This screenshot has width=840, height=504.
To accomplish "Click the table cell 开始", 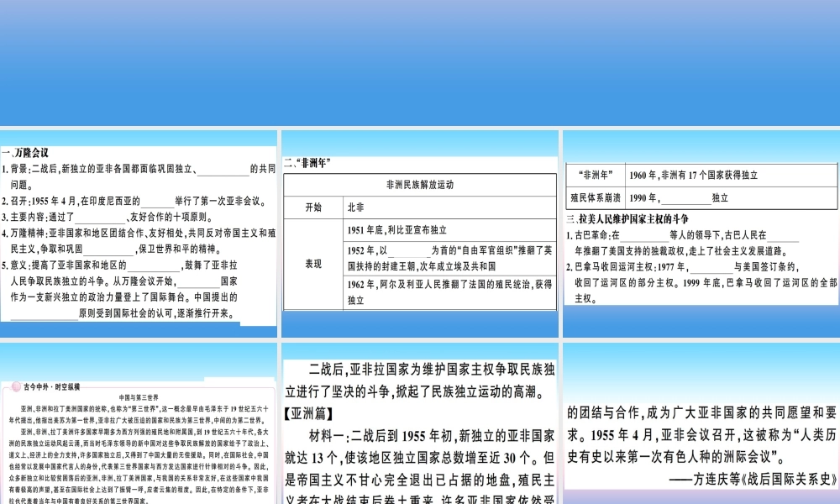I will [x=313, y=207].
